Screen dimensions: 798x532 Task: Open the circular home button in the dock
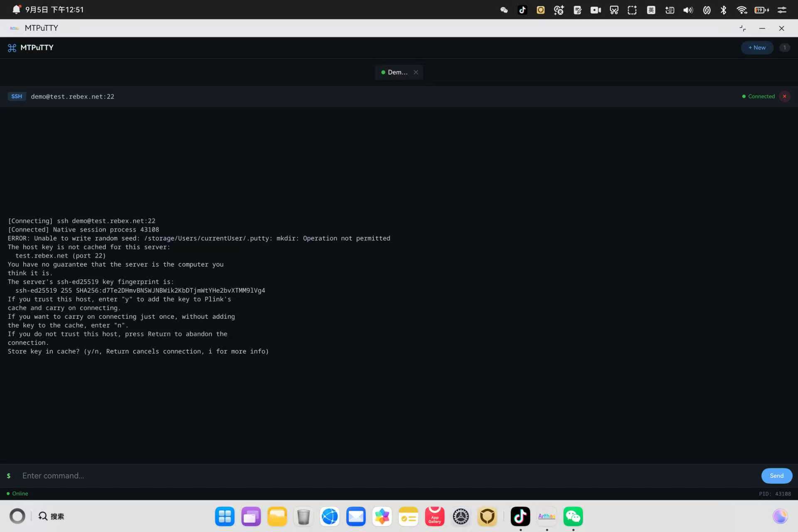click(17, 516)
